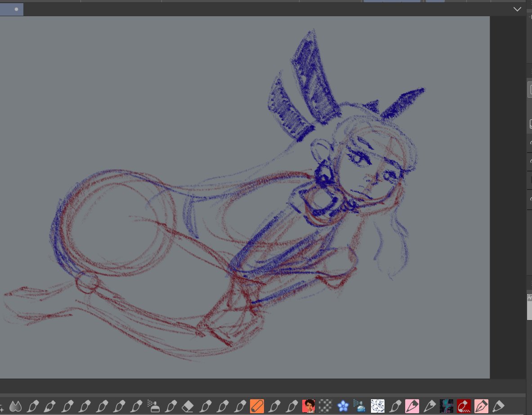Select the plain gray pencil tool icon
Viewport: 532px width, 415px height.
pos(429,406)
